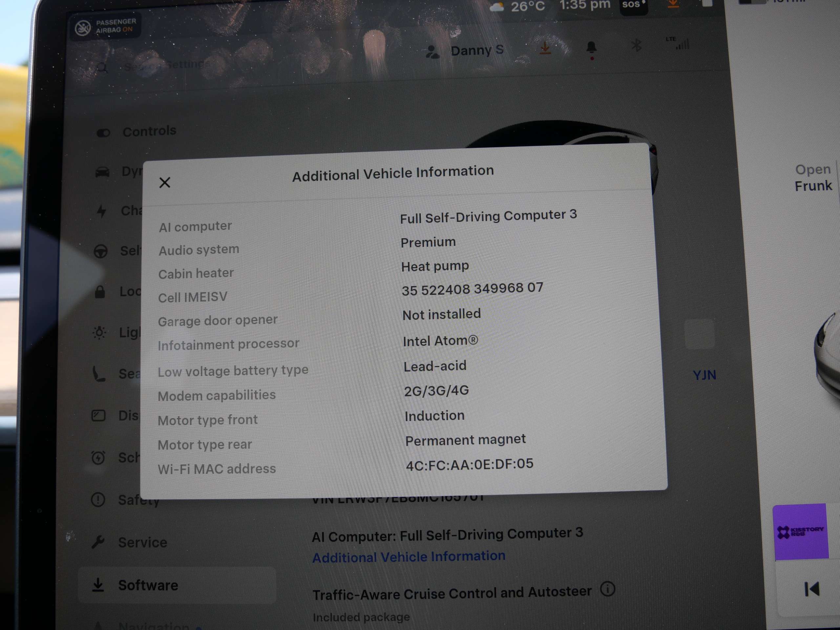Viewport: 840px width, 630px height.
Task: Click the SOS status indicator
Action: coord(633,5)
